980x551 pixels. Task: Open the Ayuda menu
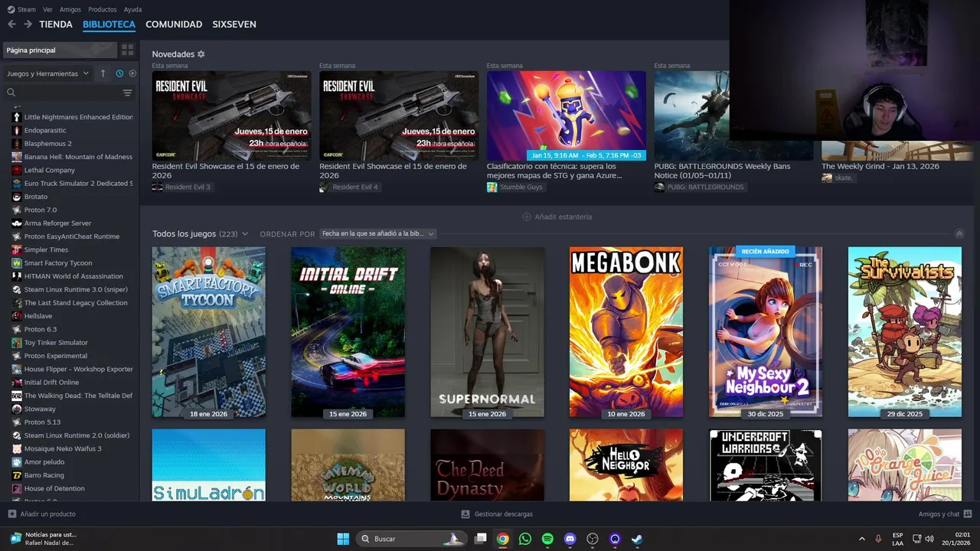tap(132, 9)
